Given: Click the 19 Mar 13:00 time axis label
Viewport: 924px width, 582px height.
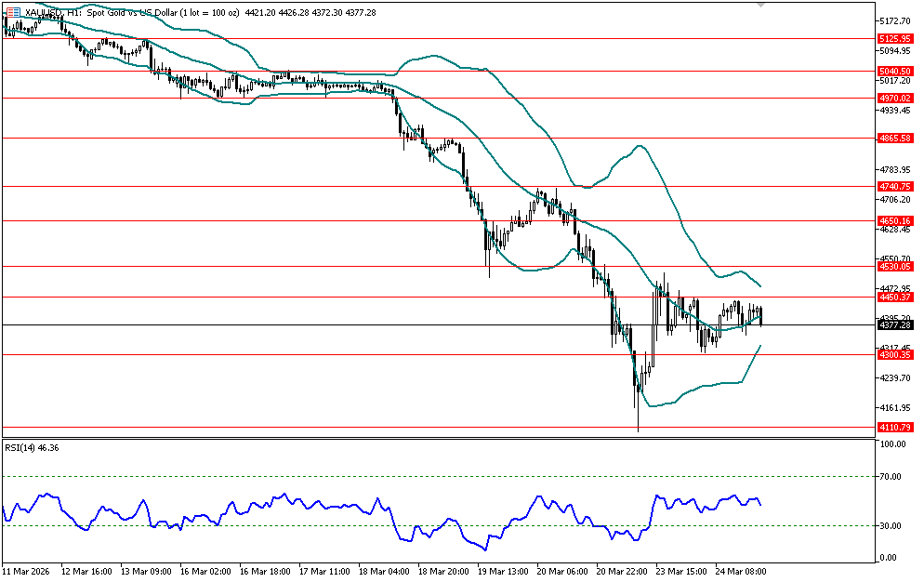Looking at the screenshot, I should tap(501, 572).
